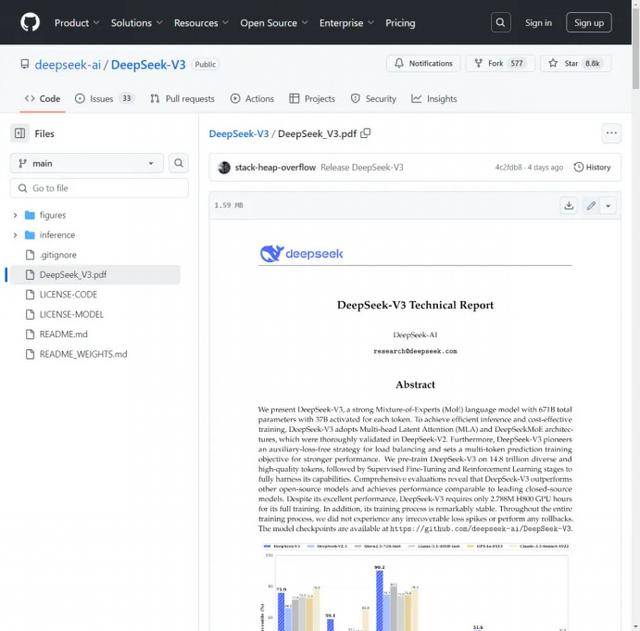640x631 pixels.
Task: Expand the Resources menu
Action: tap(201, 23)
